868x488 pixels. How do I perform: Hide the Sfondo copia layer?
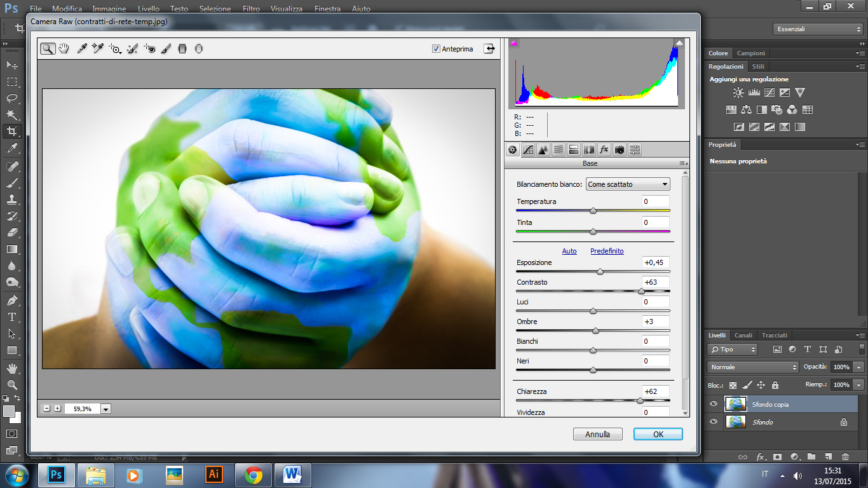pyautogui.click(x=714, y=404)
